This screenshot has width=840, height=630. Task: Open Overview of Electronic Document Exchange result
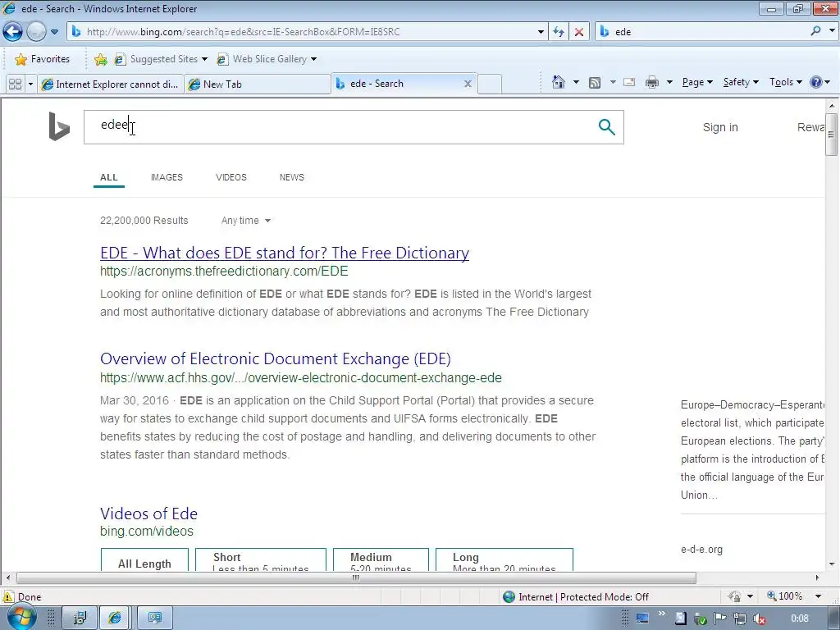point(276,358)
